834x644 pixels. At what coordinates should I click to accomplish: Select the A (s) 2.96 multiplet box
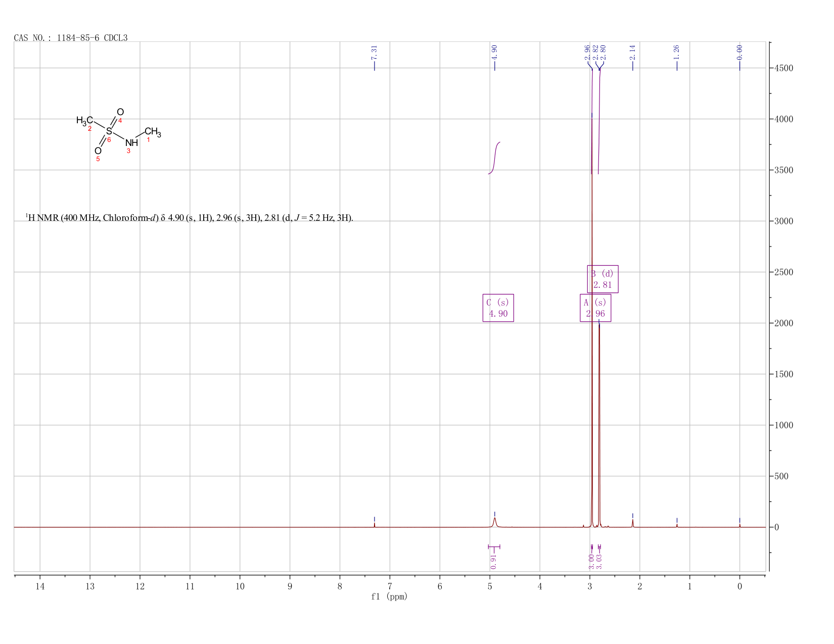tap(595, 308)
